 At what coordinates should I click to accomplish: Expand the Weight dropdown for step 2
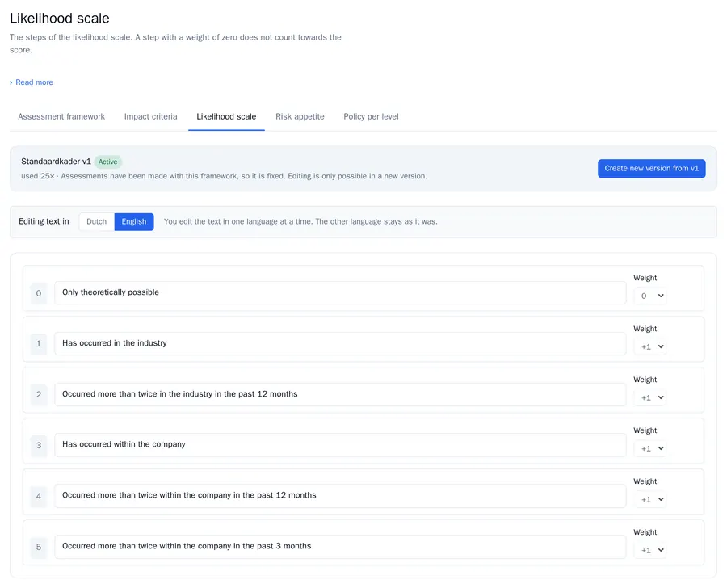[x=650, y=397]
